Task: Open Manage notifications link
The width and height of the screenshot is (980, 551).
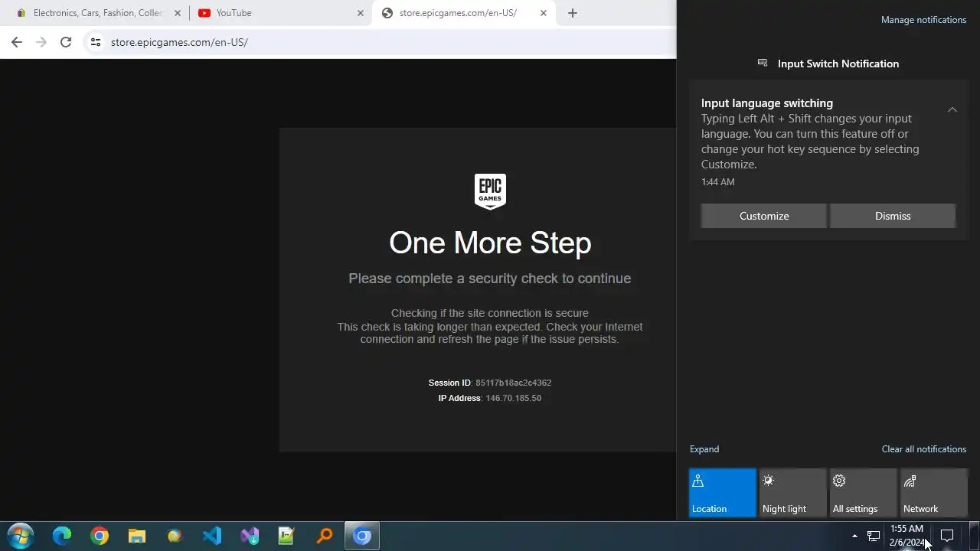Action: pyautogui.click(x=923, y=20)
